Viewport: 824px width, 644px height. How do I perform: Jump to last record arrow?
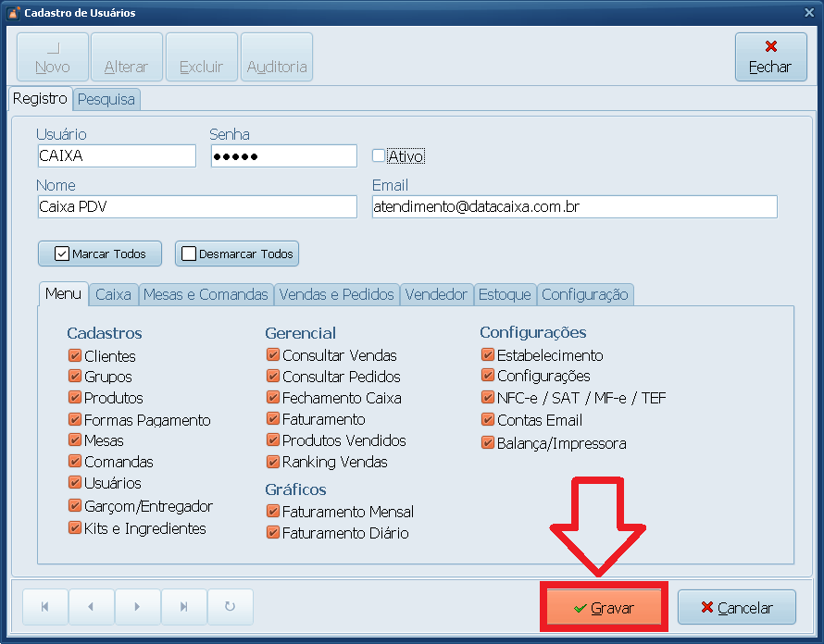point(183,607)
